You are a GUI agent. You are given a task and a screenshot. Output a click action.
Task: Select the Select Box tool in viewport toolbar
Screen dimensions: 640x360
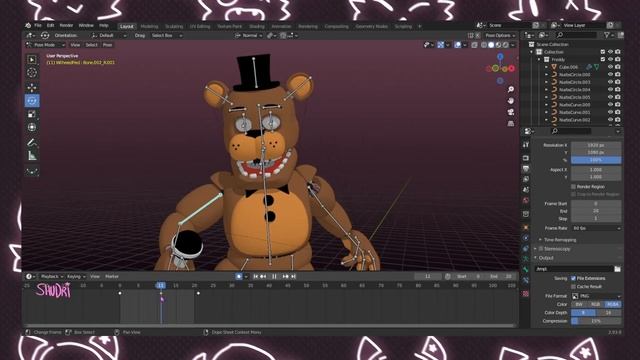point(32,60)
